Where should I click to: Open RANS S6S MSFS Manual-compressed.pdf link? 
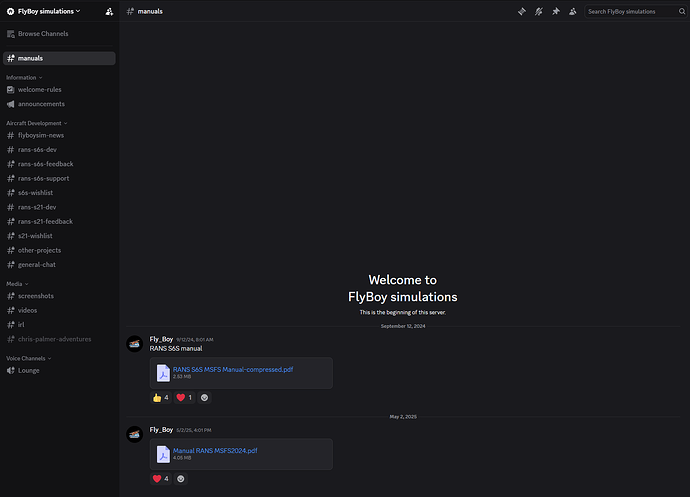pos(233,369)
